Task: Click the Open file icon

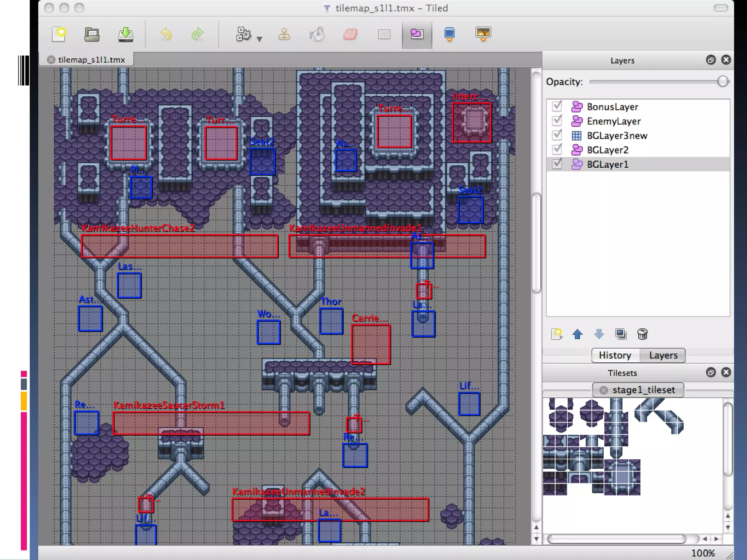Action: click(92, 34)
